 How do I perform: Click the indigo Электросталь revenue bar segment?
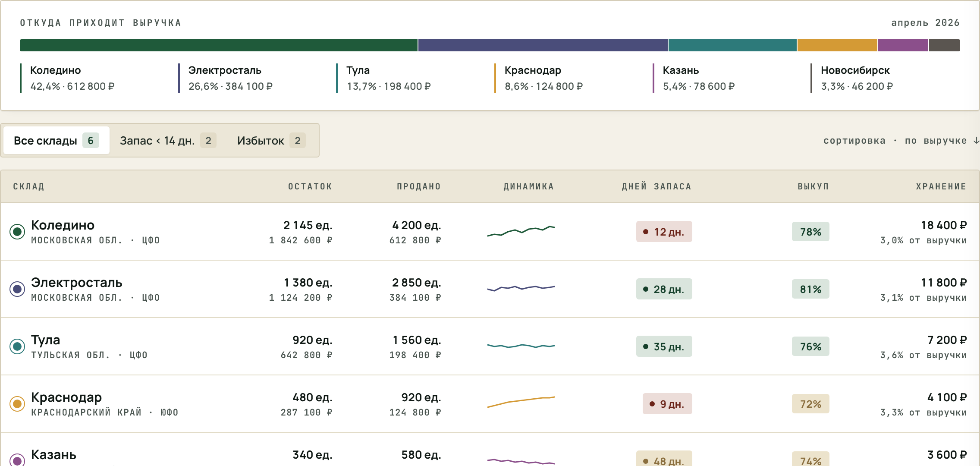543,45
